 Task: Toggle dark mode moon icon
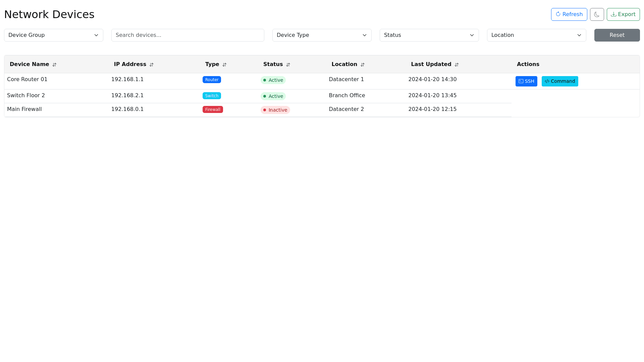(597, 14)
